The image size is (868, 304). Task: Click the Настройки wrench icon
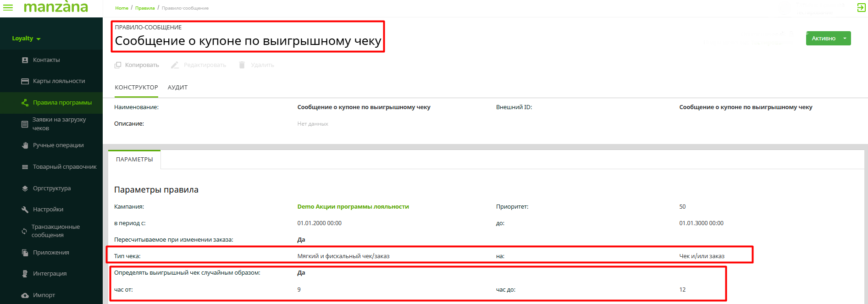click(x=25, y=210)
